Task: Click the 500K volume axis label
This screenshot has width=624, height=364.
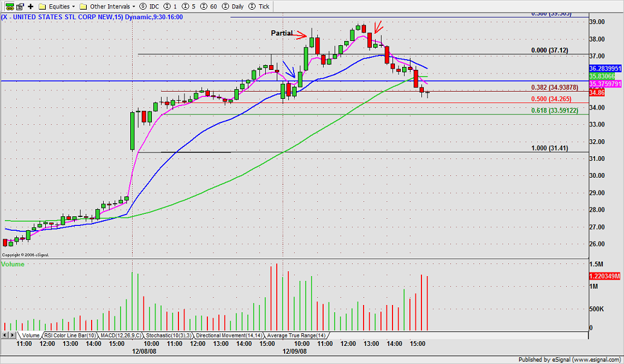Action: (596, 309)
